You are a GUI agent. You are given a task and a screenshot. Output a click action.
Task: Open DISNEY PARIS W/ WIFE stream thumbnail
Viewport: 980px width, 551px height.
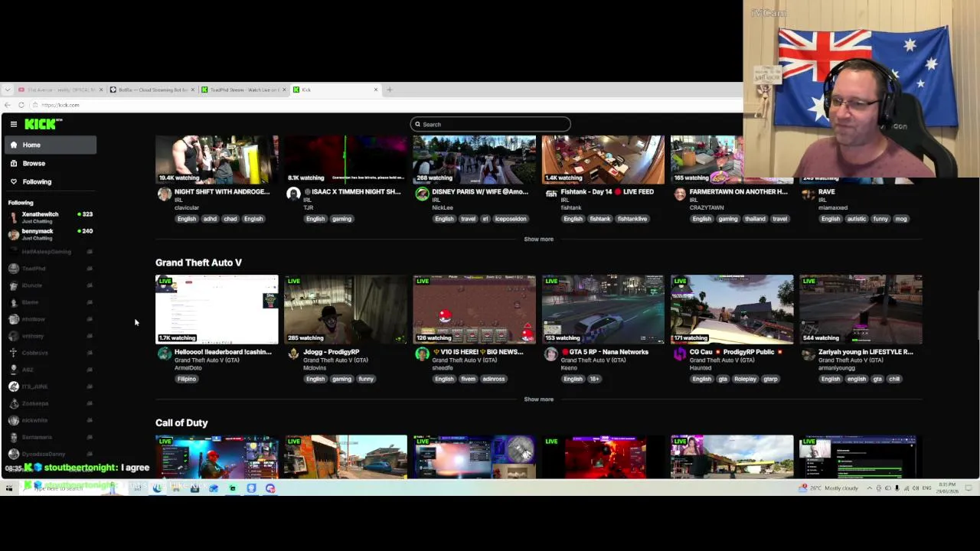coord(474,159)
